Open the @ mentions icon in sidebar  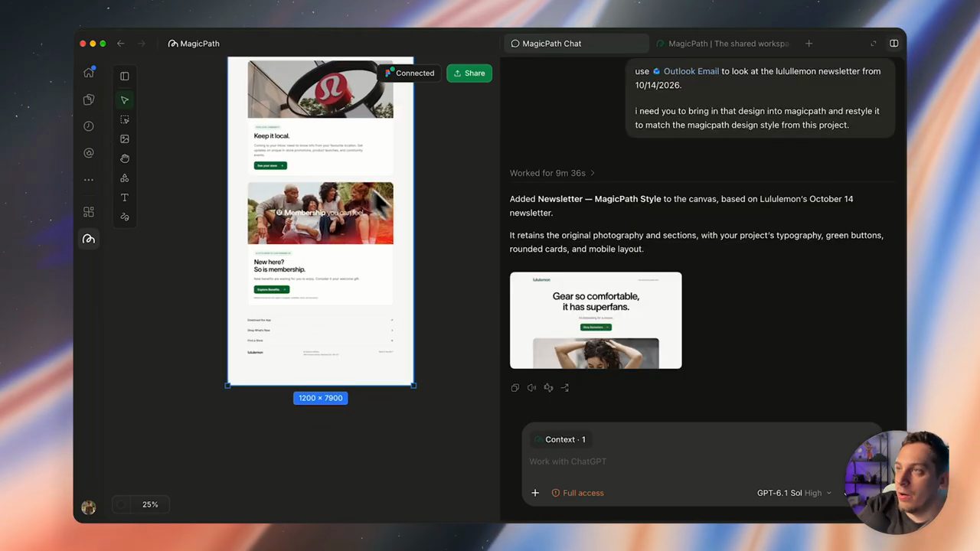tap(89, 153)
